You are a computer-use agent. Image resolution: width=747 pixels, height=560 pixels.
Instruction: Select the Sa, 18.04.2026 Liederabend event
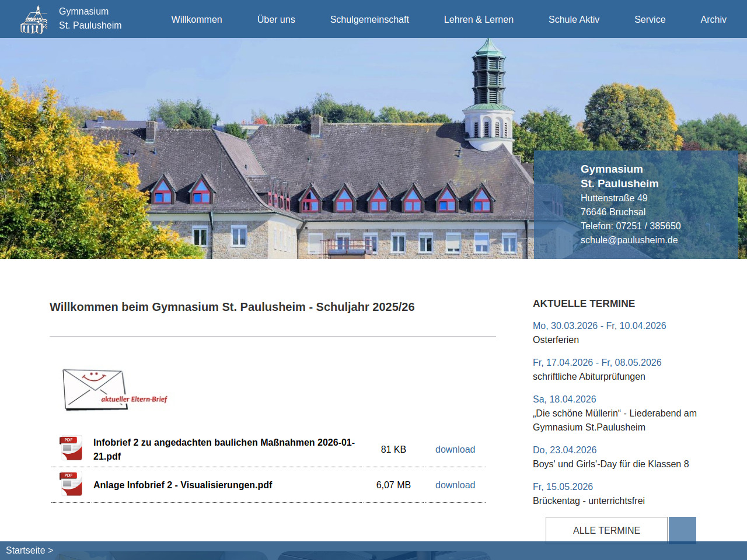click(x=564, y=399)
